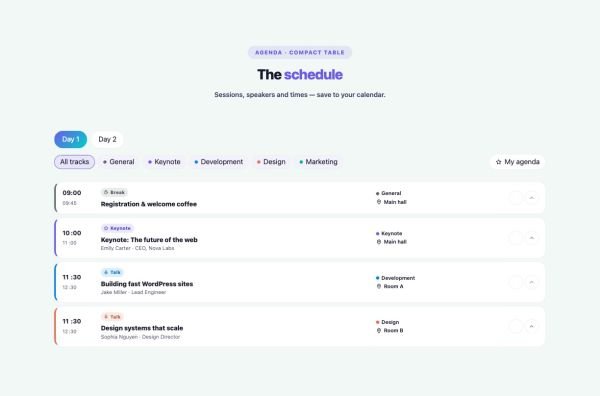Click the Break badge on the 09:00 session
The height and width of the screenshot is (396, 600).
click(x=114, y=192)
